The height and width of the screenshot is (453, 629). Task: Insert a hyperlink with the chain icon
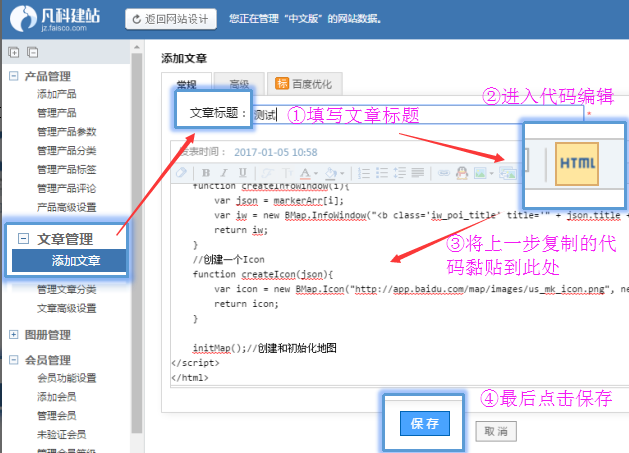coord(444,173)
